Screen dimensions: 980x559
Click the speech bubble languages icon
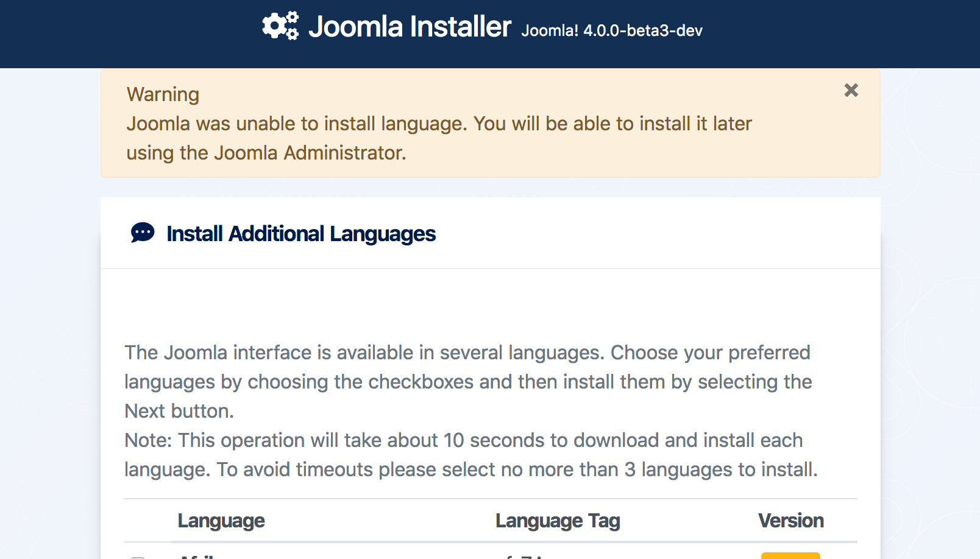pos(143,233)
